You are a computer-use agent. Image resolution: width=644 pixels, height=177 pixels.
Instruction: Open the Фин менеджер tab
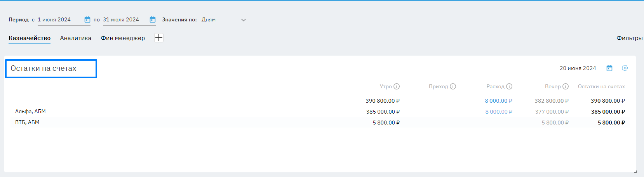click(x=123, y=38)
